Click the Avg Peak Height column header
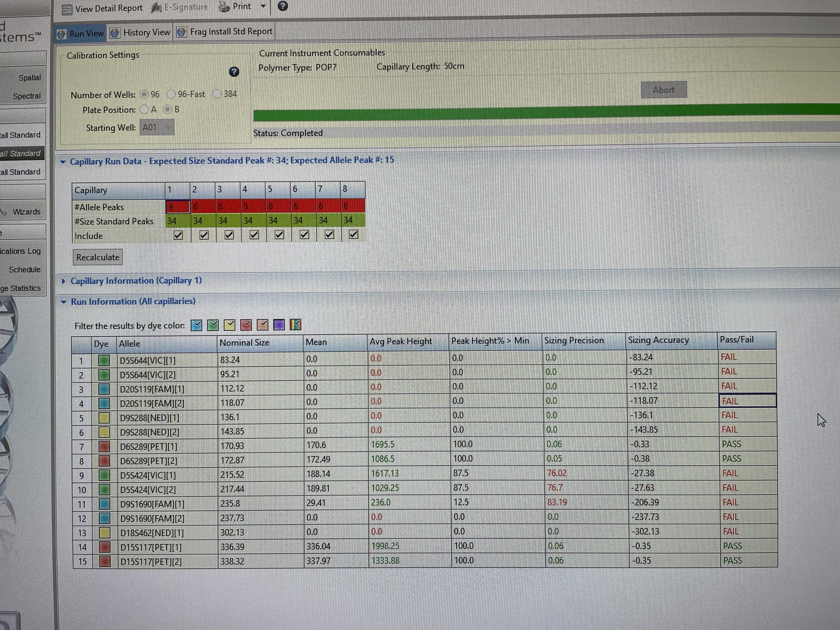The image size is (840, 630). (408, 342)
